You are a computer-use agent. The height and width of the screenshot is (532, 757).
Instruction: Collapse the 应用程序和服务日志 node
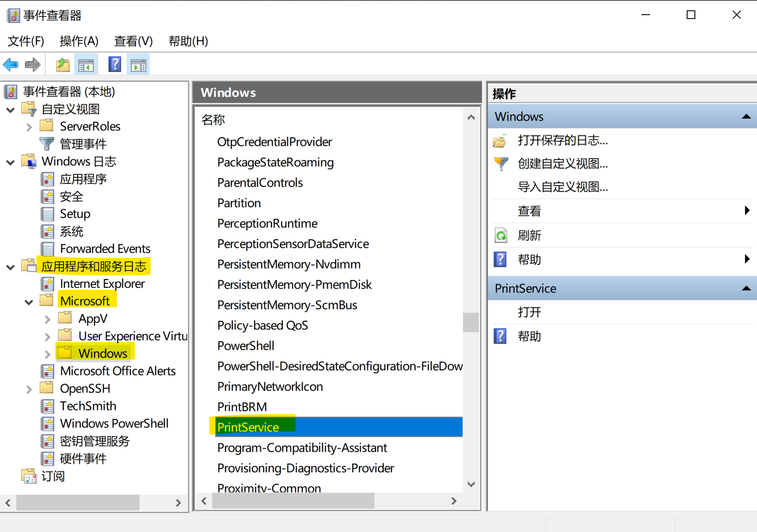tap(11, 267)
